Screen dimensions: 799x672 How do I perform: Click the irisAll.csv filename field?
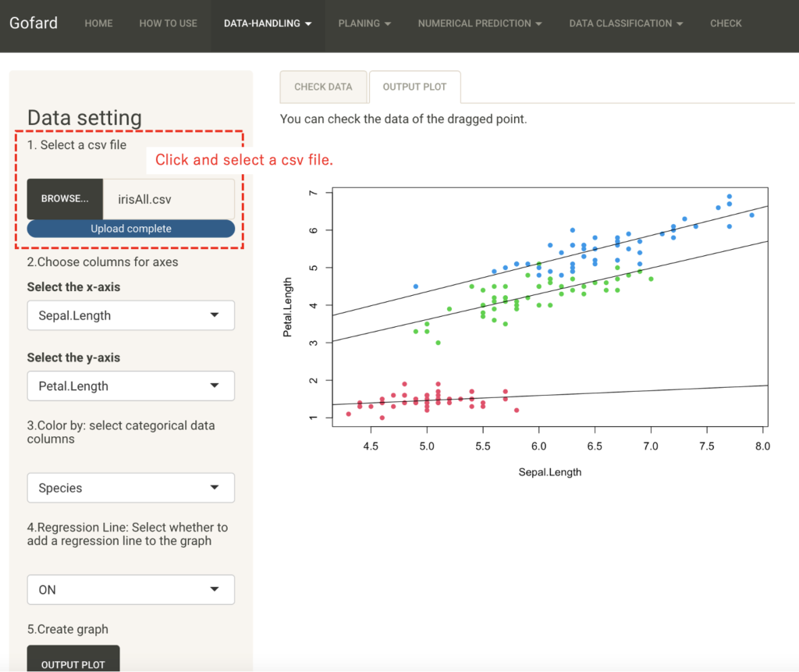(x=169, y=199)
